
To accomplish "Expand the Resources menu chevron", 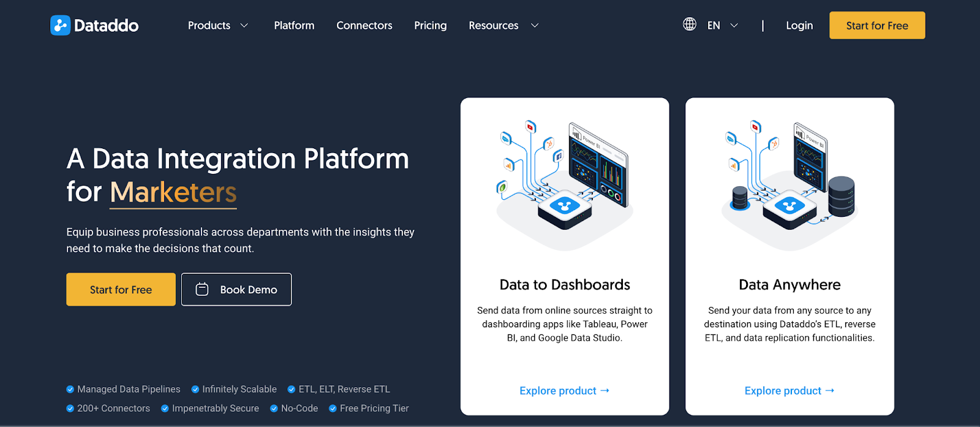I will [x=535, y=26].
